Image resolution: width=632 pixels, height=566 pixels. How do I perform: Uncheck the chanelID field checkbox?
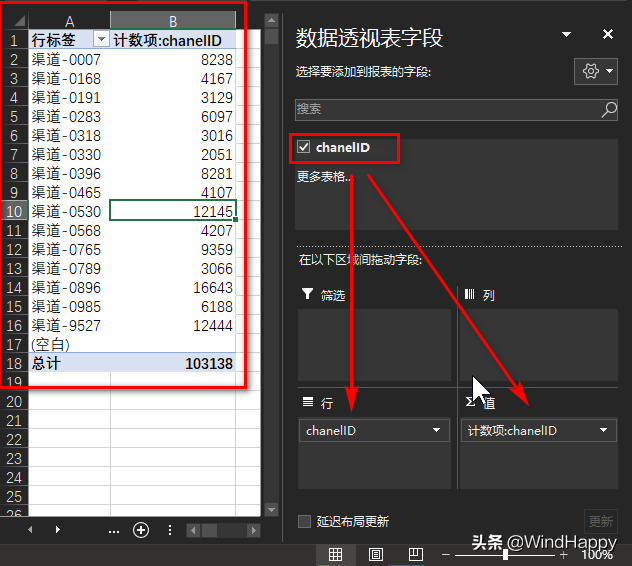tap(304, 147)
